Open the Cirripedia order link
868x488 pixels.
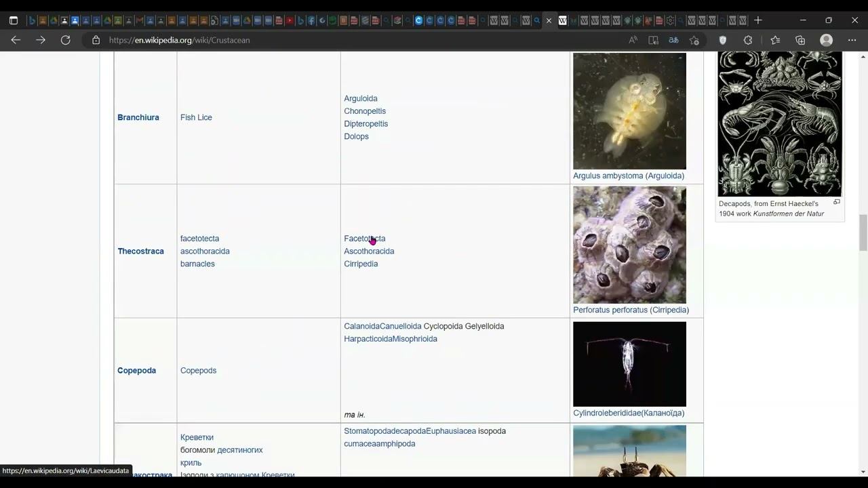click(x=361, y=264)
